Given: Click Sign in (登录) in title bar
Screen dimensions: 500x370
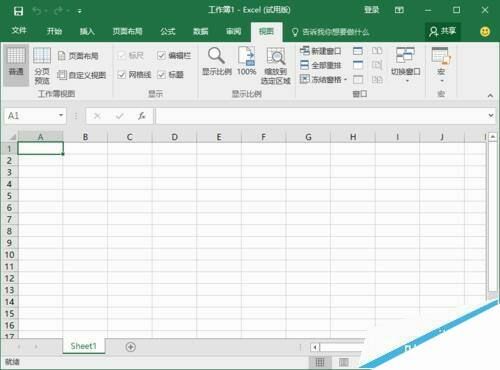Looking at the screenshot, I should pyautogui.click(x=371, y=10).
